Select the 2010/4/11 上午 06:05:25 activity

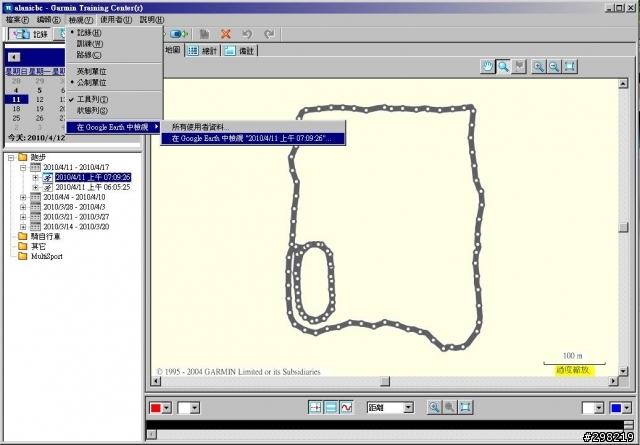(93, 187)
